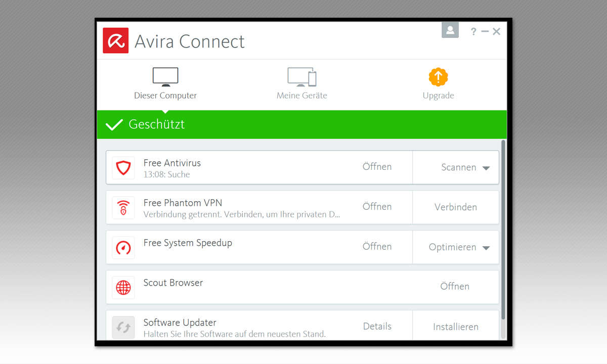The height and width of the screenshot is (364, 607).
Task: Open Free Antivirus with Öffnen
Action: (x=377, y=166)
